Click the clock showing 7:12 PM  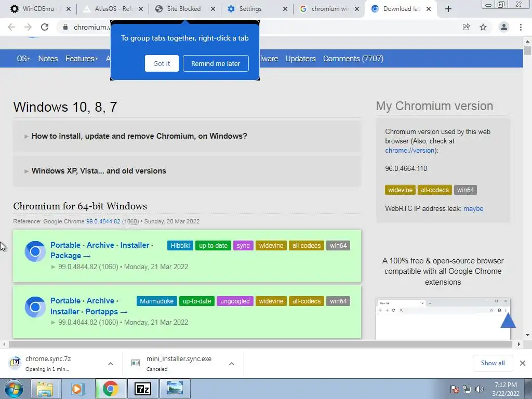[x=506, y=385]
